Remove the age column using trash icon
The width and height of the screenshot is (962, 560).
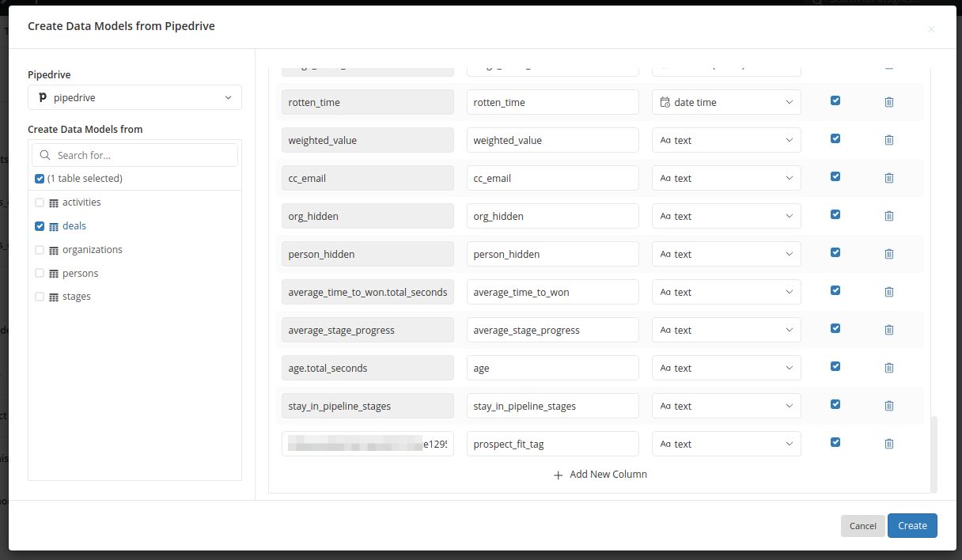[888, 368]
